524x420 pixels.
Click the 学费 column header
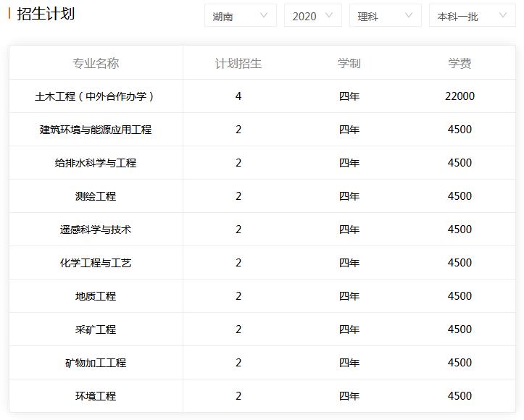(x=459, y=63)
